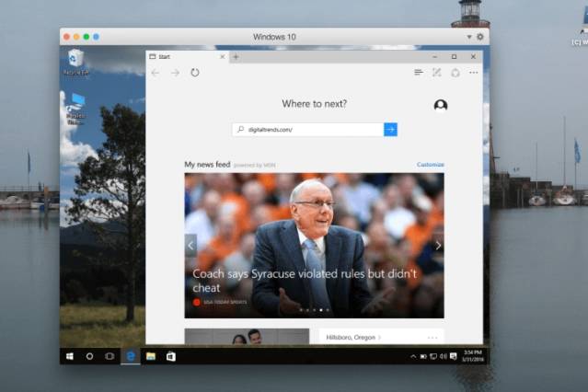Open the taskbar clock and date
The width and height of the screenshot is (588, 392).
point(472,356)
